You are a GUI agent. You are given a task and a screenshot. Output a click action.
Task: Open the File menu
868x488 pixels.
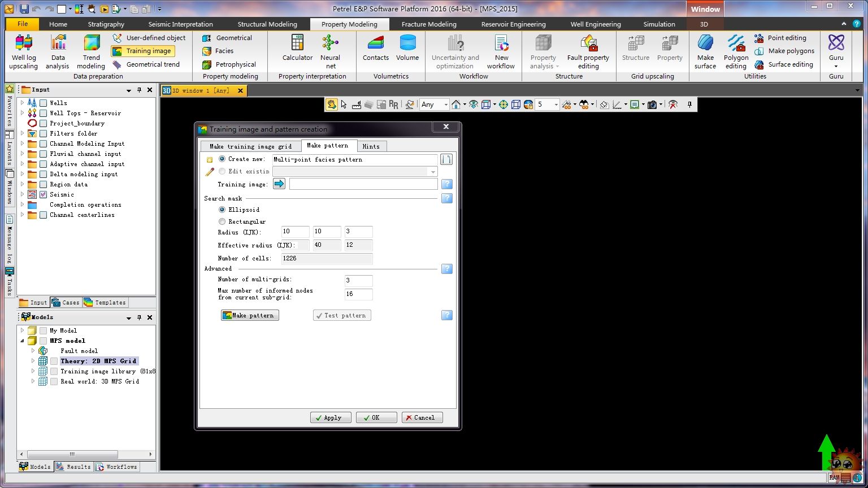tap(23, 24)
